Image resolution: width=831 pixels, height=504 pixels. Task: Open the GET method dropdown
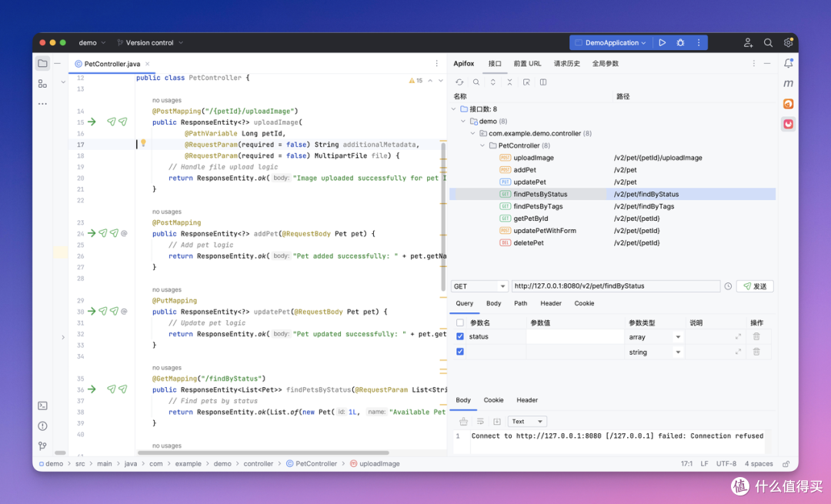click(479, 286)
